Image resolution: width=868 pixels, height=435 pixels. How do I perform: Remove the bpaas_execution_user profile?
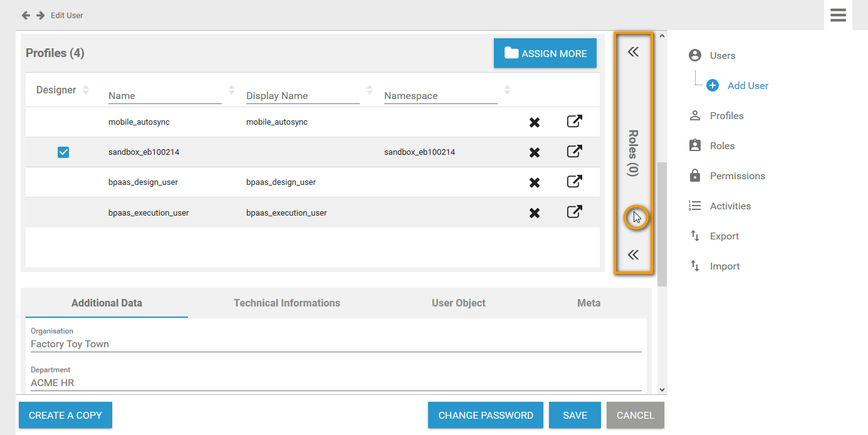tap(534, 212)
